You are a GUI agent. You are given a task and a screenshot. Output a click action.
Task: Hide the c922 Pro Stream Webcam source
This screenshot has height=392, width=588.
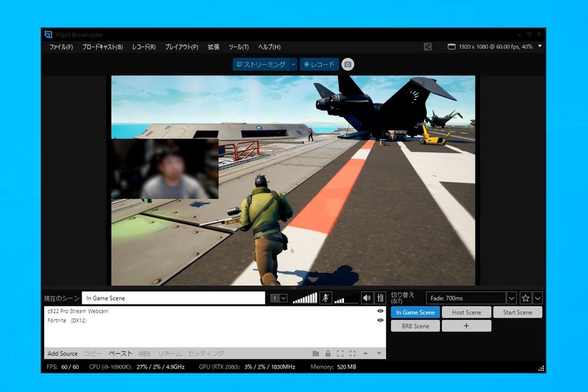coord(380,311)
